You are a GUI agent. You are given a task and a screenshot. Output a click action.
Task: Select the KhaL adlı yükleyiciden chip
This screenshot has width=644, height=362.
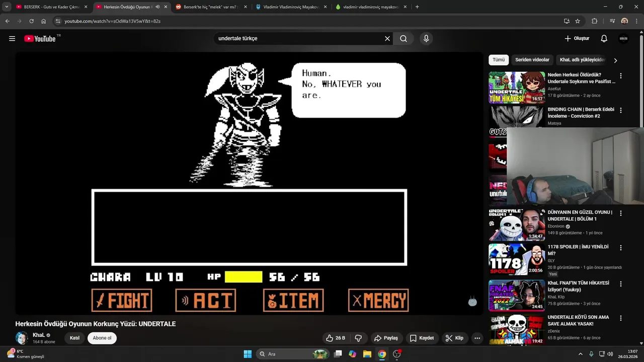click(x=582, y=60)
